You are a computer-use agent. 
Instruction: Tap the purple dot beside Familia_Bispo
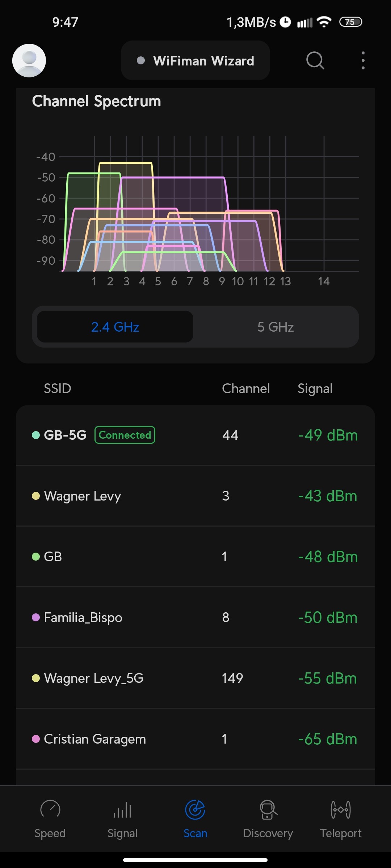pos(36,617)
